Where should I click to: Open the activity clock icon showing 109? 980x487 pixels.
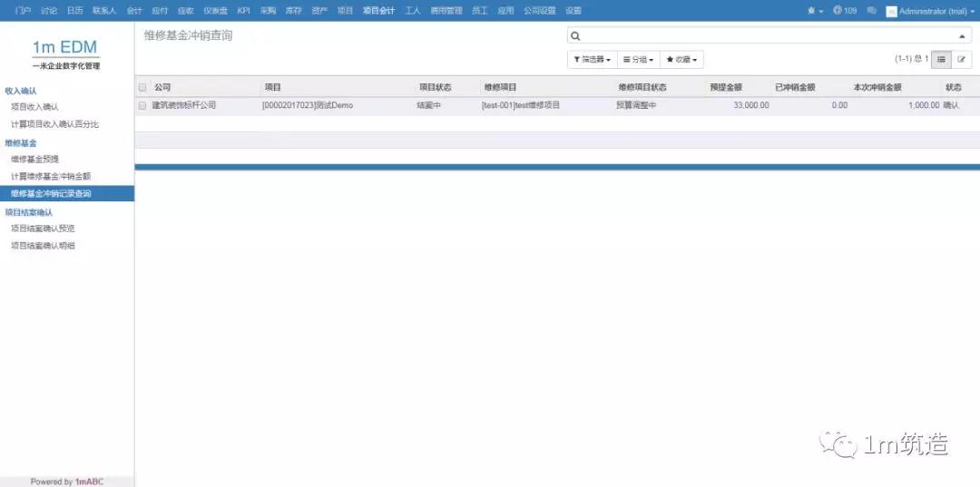pyautogui.click(x=844, y=11)
